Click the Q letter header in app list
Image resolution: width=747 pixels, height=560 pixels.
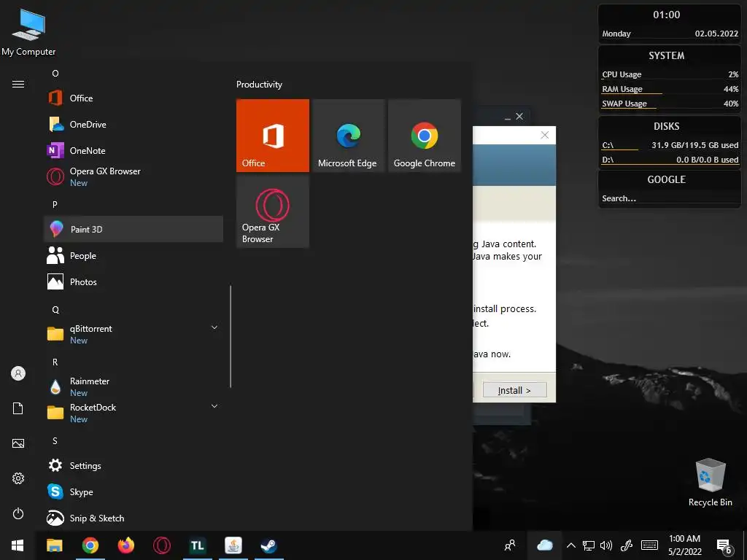point(55,309)
